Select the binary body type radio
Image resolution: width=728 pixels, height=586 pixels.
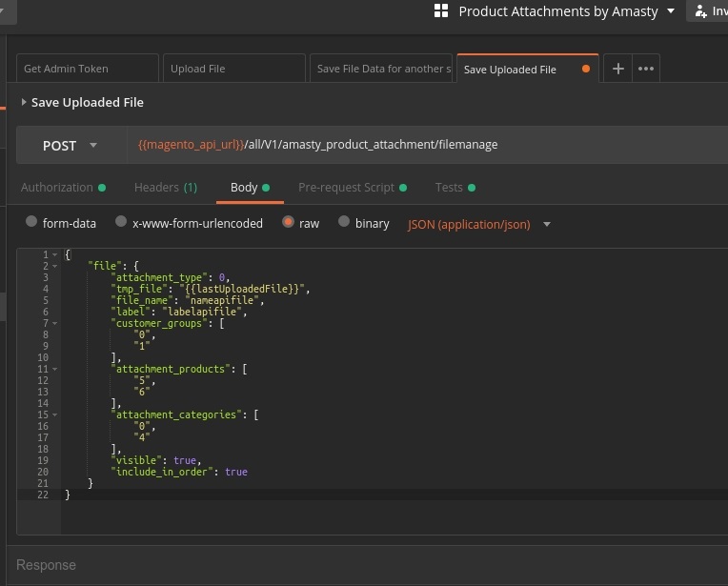pyautogui.click(x=343, y=223)
